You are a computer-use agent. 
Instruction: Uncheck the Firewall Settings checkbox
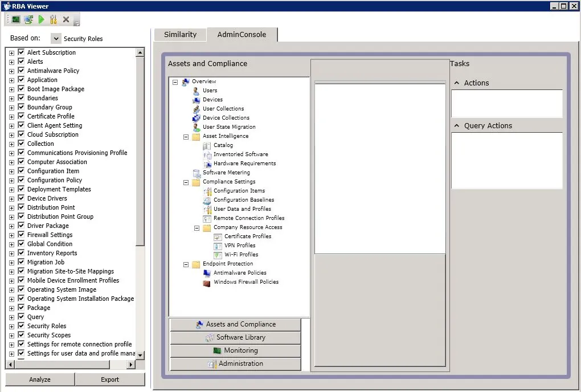[21, 235]
